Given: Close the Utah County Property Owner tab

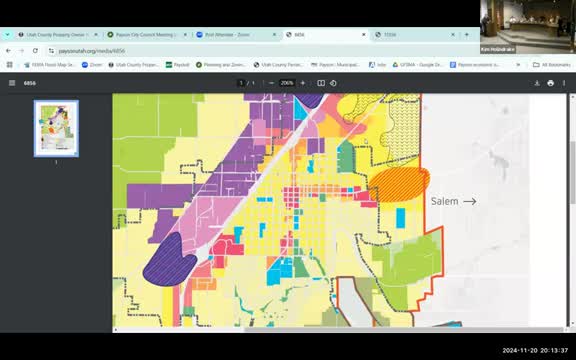Looking at the screenshot, I should pos(96,35).
